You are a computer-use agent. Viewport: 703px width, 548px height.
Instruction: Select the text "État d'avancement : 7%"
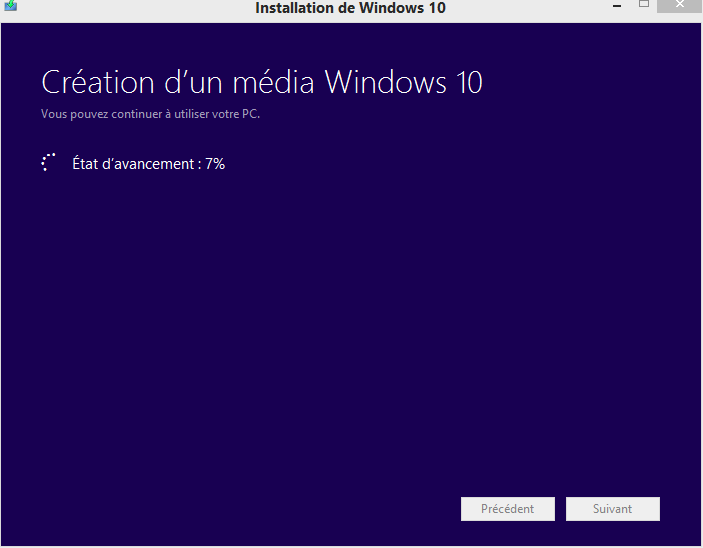148,164
